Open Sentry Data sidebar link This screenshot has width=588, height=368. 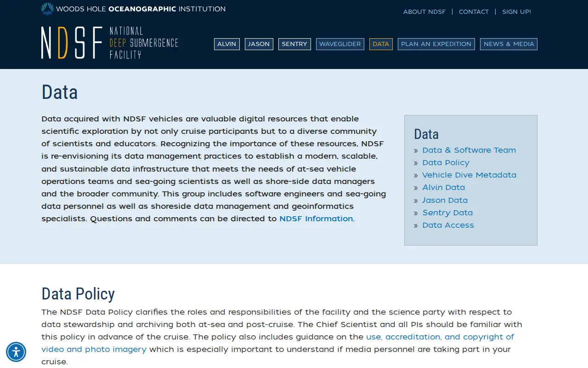tap(447, 213)
